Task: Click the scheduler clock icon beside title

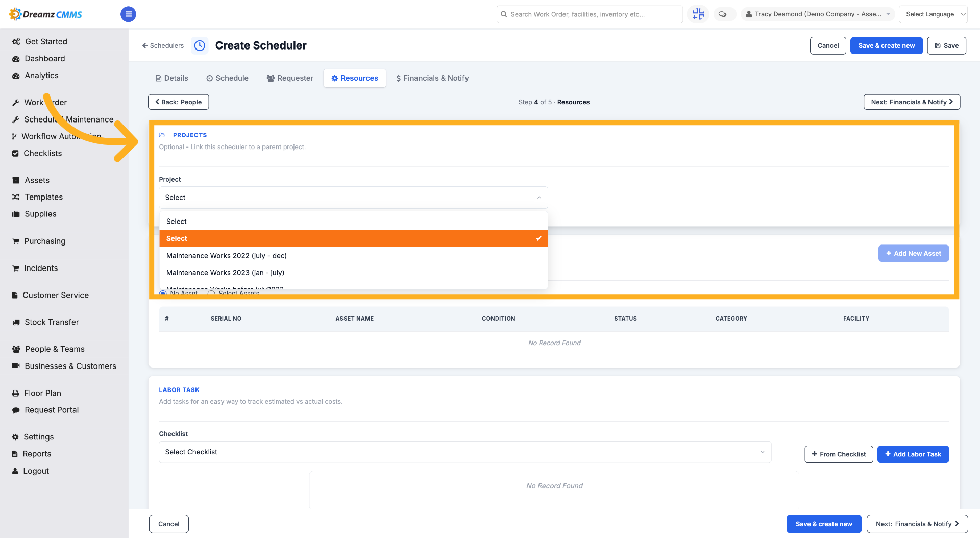Action: [x=200, y=45]
